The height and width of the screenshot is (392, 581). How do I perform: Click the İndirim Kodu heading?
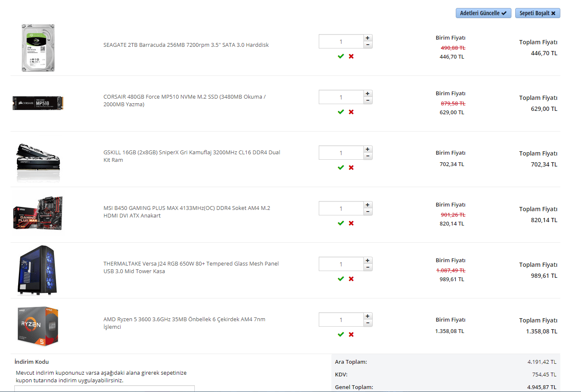(x=32, y=362)
